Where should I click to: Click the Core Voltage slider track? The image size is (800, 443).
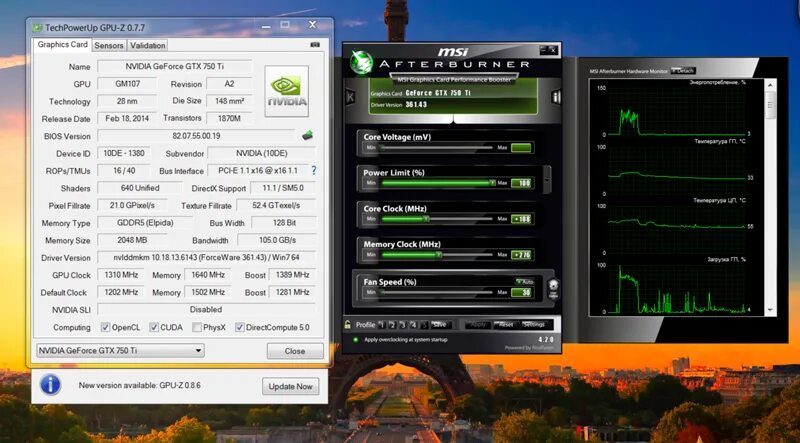(437, 147)
